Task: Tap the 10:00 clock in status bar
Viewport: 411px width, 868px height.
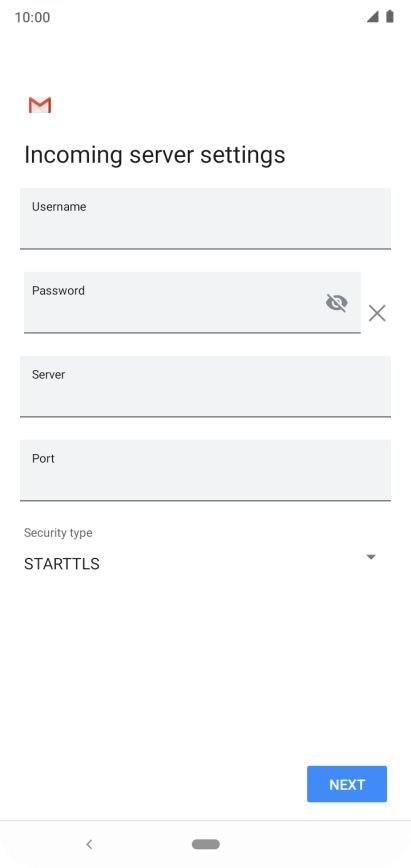Action: (32, 17)
